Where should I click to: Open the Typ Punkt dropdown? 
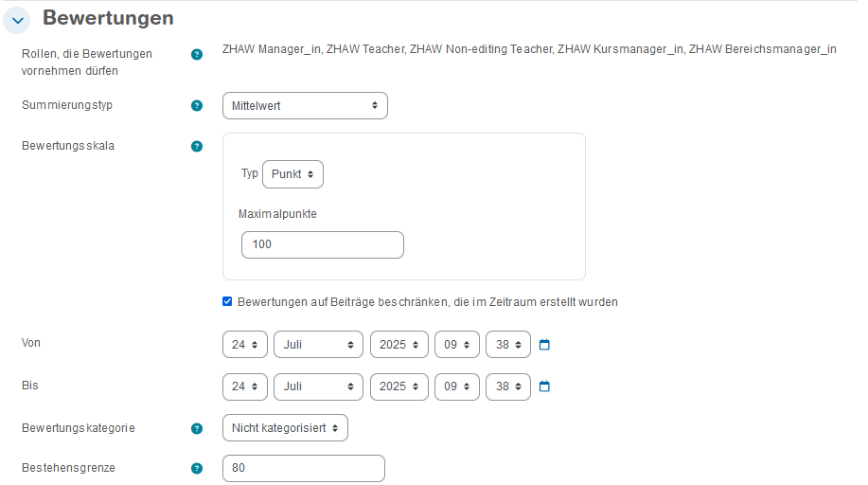coord(292,174)
